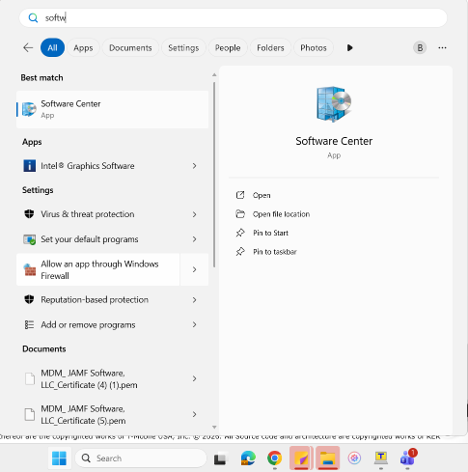Launch Google Chrome from taskbar
The width and height of the screenshot is (468, 472).
tap(274, 458)
